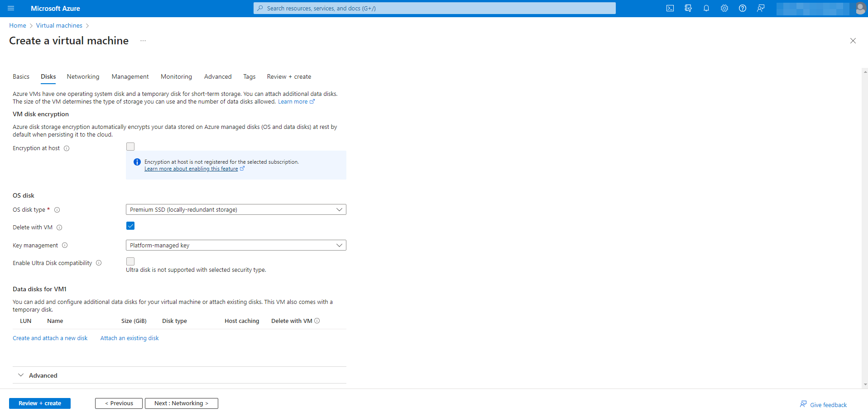Open Create and attach a new disk

(50, 338)
